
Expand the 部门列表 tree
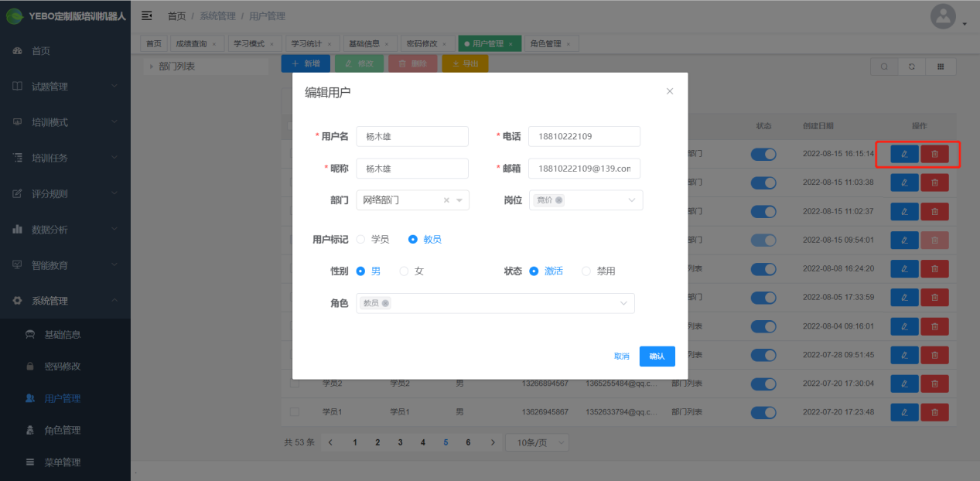(152, 67)
